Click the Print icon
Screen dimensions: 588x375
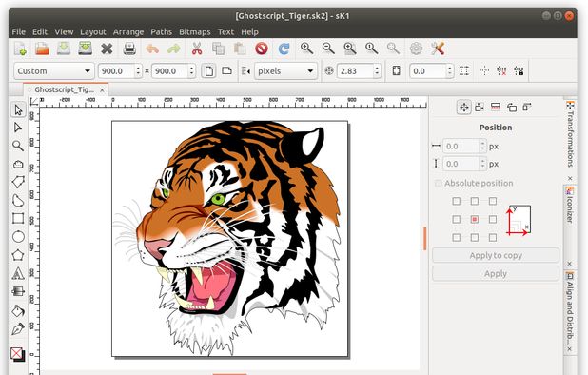[129, 49]
